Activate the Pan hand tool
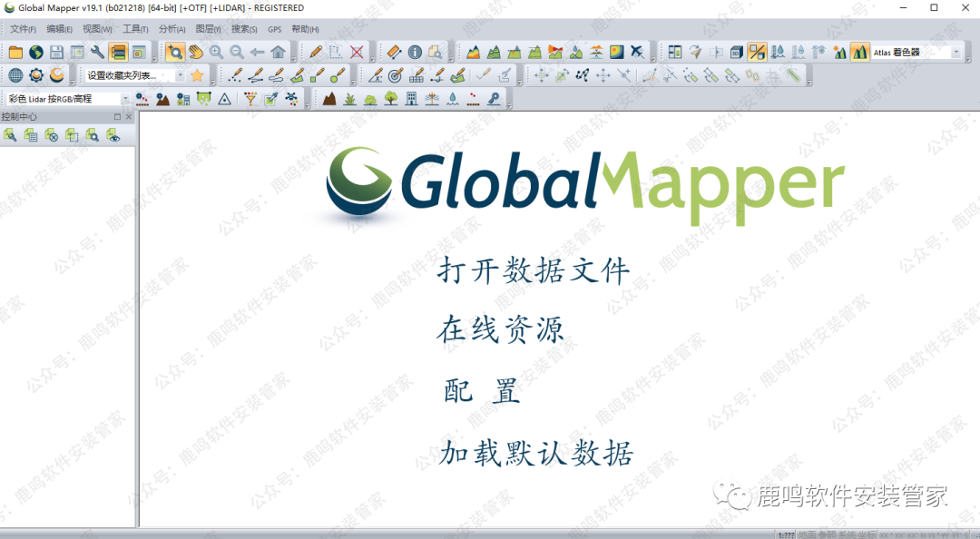This screenshot has height=539, width=980. tap(195, 53)
